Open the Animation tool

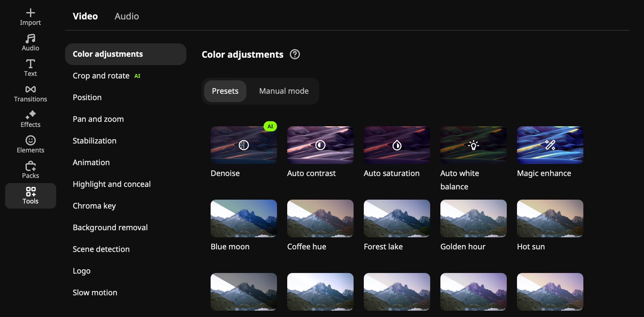tap(126, 163)
